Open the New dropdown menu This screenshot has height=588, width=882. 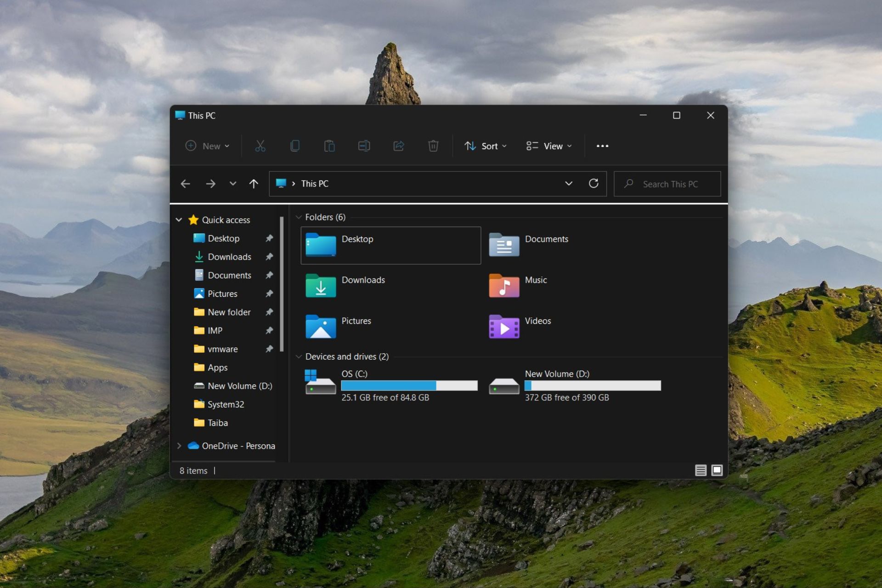click(208, 146)
